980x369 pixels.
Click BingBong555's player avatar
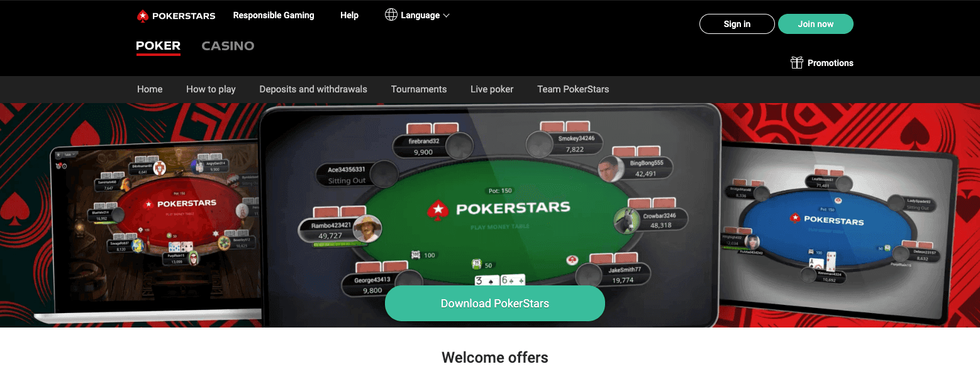607,169
